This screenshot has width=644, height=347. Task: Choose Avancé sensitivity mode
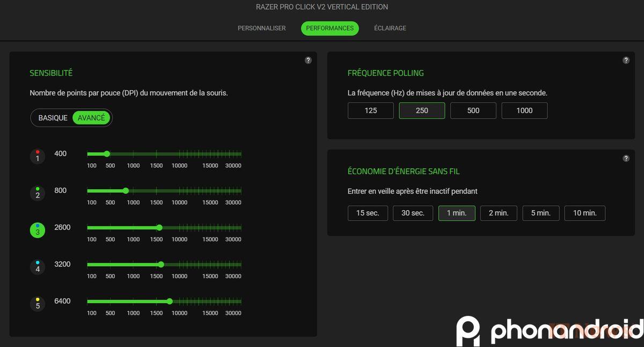(x=91, y=118)
